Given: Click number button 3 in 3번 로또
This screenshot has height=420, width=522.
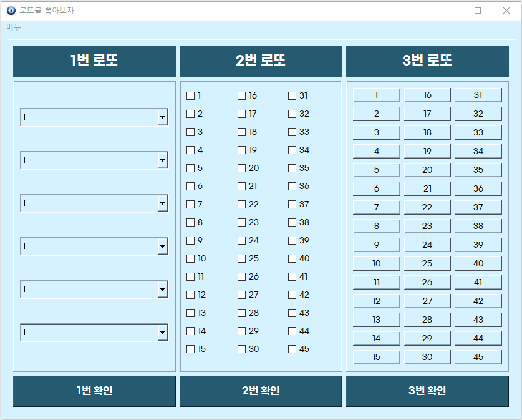Looking at the screenshot, I should 377,132.
